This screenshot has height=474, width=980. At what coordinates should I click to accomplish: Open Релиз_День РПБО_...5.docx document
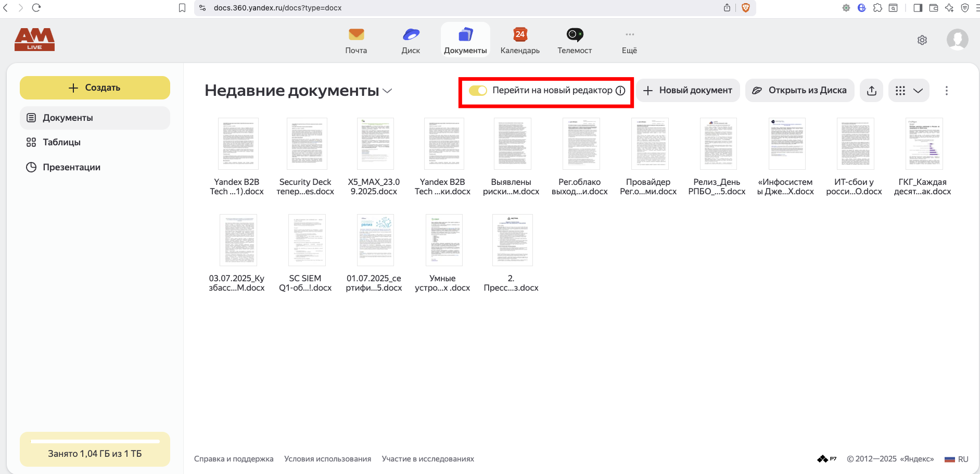(717, 157)
